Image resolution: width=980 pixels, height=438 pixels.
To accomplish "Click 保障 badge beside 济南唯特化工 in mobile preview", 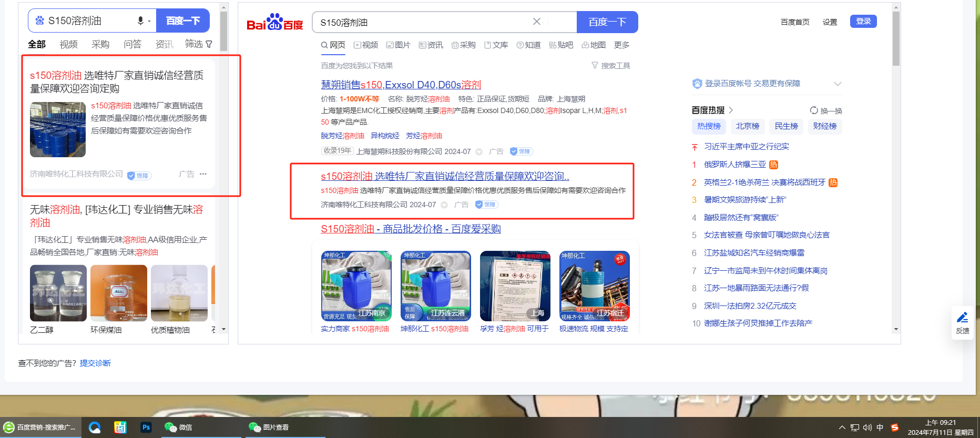I will click(x=139, y=176).
